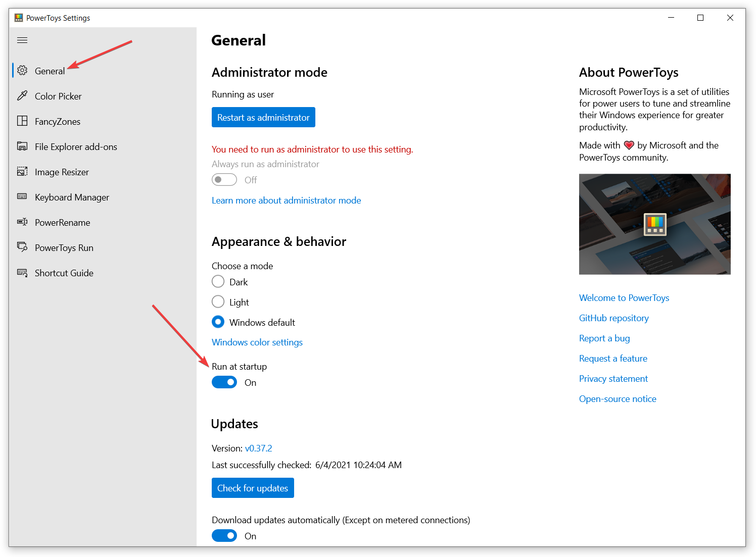This screenshot has width=756, height=557.
Task: Open the Privacy statement link
Action: coord(613,379)
